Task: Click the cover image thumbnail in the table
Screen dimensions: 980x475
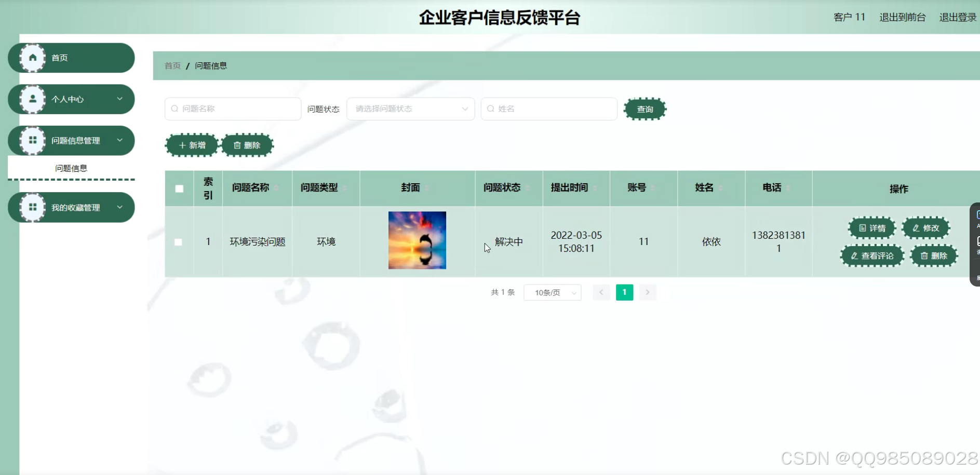Action: tap(417, 240)
